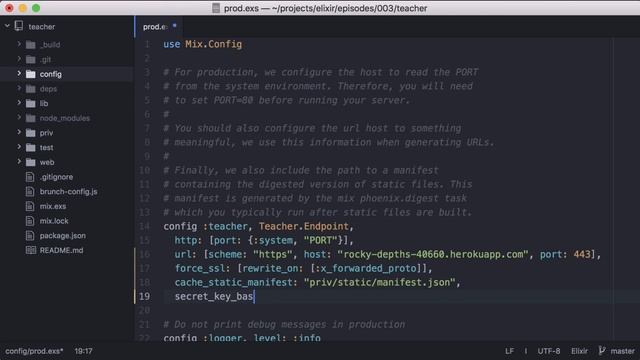Viewport: 640px width, 360px height.
Task: Click Mix.Config on line 1
Action: [213, 44]
